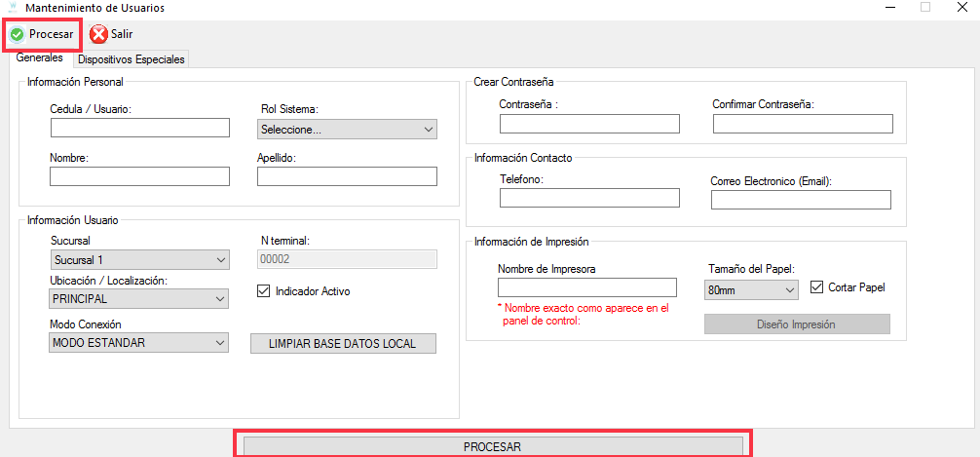Click the Telefono input field
The height and width of the screenshot is (457, 980).
[x=588, y=198]
